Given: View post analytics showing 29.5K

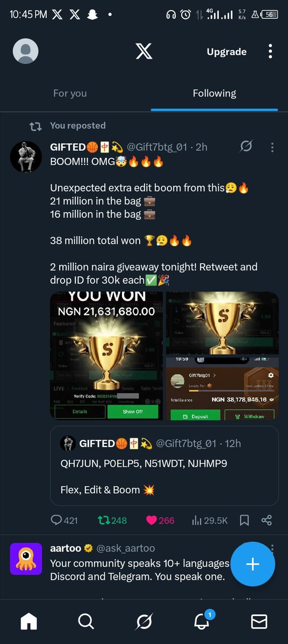Looking at the screenshot, I should point(210,520).
